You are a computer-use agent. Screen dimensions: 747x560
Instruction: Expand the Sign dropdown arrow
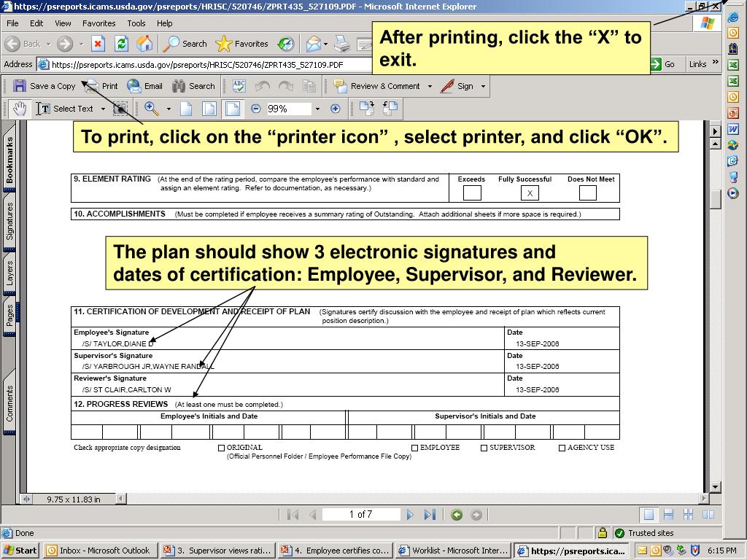(483, 86)
